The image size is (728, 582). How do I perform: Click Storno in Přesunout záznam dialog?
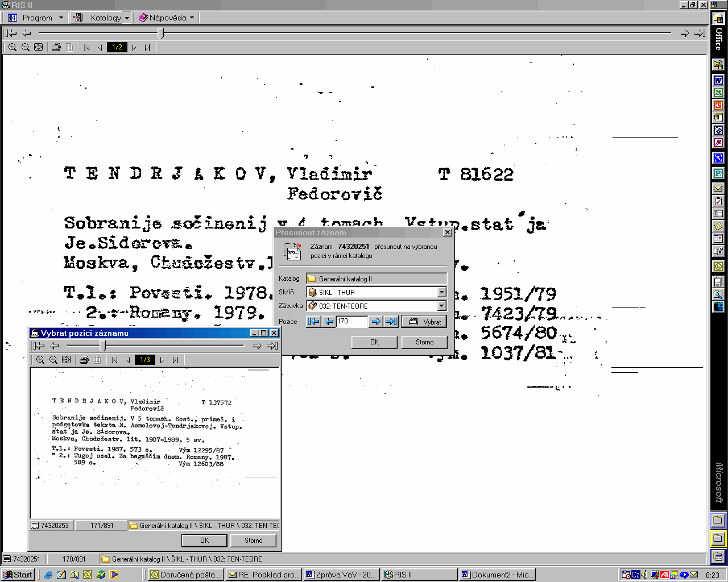coord(424,342)
